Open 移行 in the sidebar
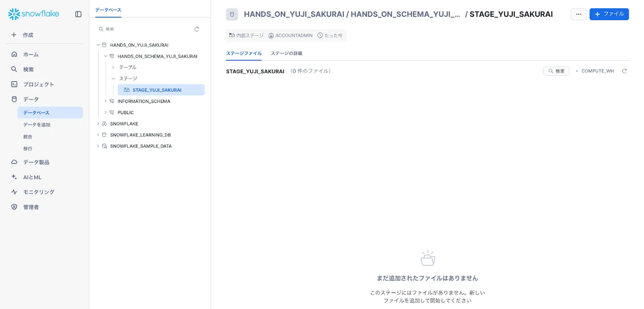 click(x=28, y=149)
